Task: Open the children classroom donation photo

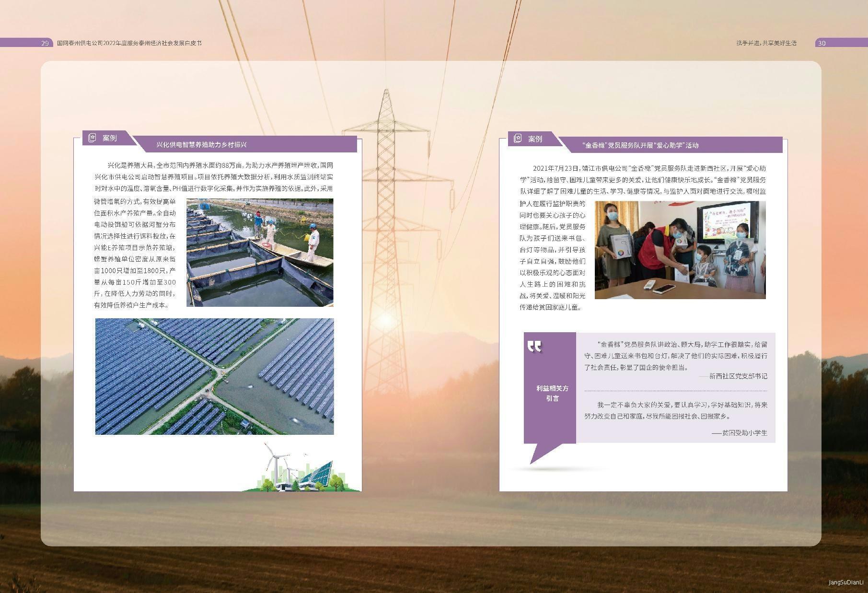Action: coord(680,250)
